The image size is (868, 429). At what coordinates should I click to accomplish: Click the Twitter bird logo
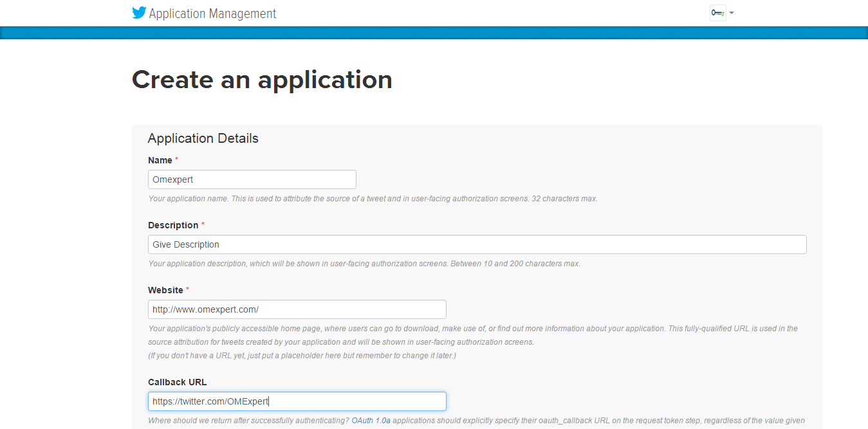pyautogui.click(x=139, y=13)
